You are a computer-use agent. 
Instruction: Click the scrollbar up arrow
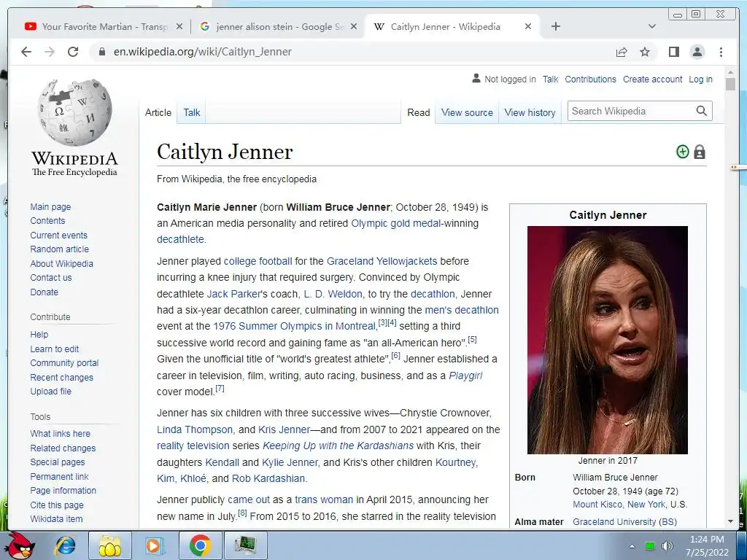pyautogui.click(x=730, y=72)
